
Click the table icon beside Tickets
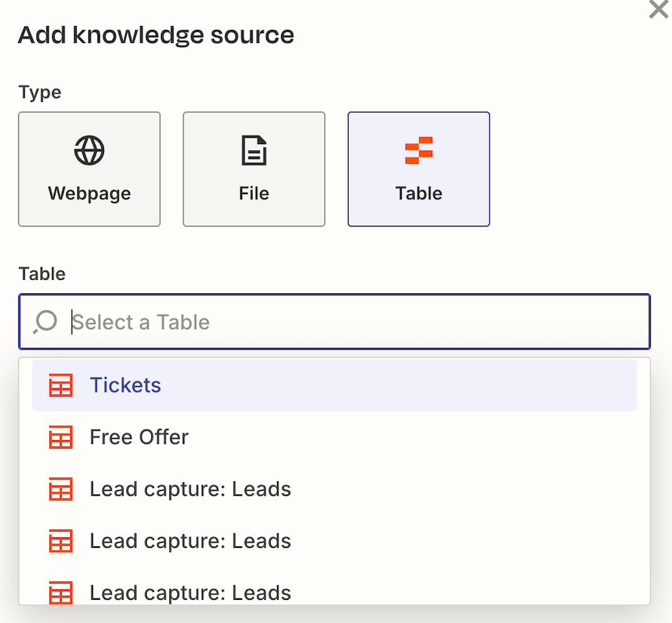pyautogui.click(x=60, y=385)
